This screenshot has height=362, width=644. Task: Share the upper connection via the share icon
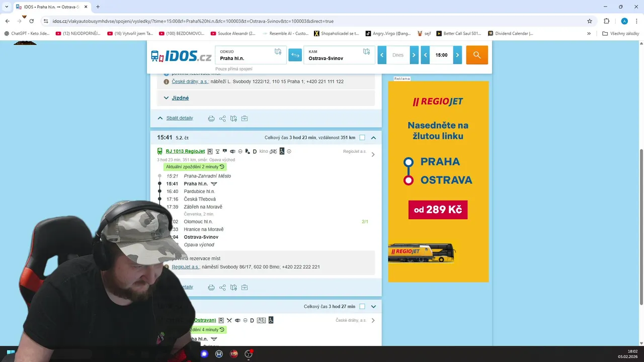coord(222,119)
